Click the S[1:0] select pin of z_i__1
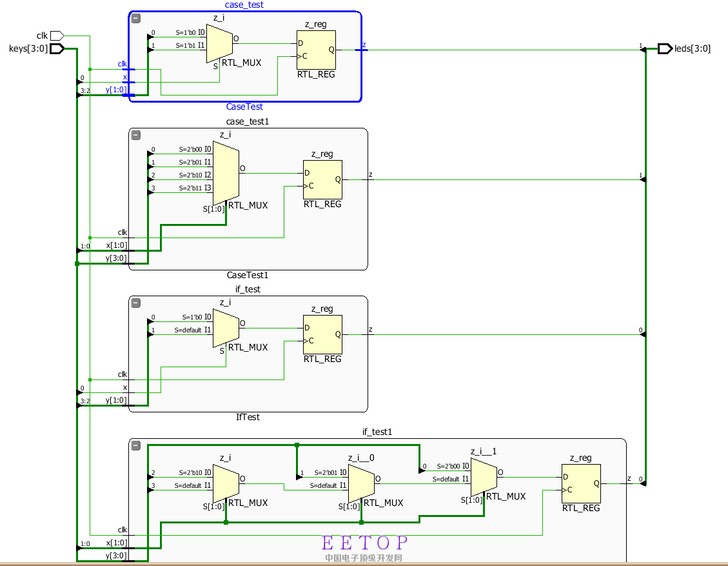The image size is (728, 566). point(472,500)
